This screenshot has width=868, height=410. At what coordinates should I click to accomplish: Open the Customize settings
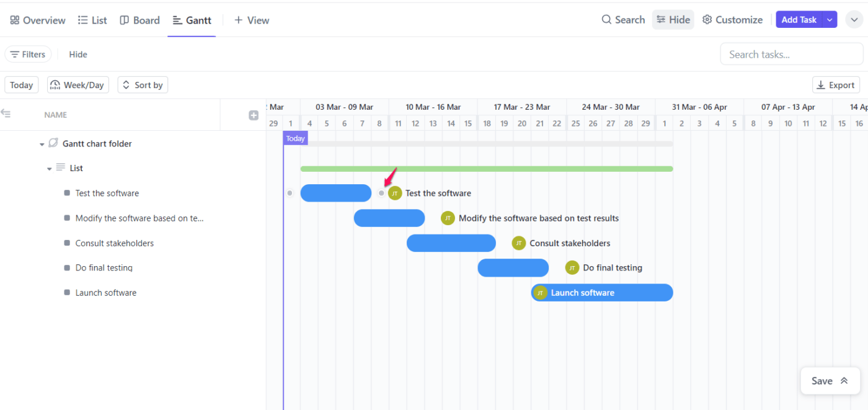coord(732,20)
